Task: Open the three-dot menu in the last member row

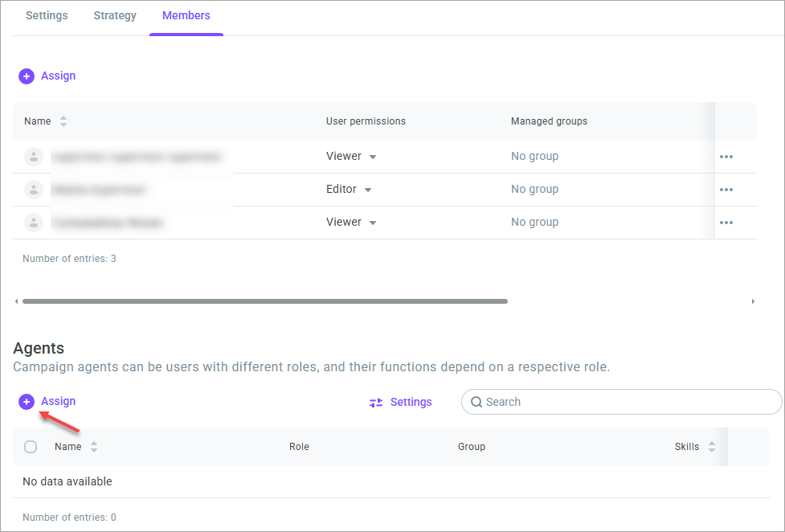Action: tap(726, 223)
